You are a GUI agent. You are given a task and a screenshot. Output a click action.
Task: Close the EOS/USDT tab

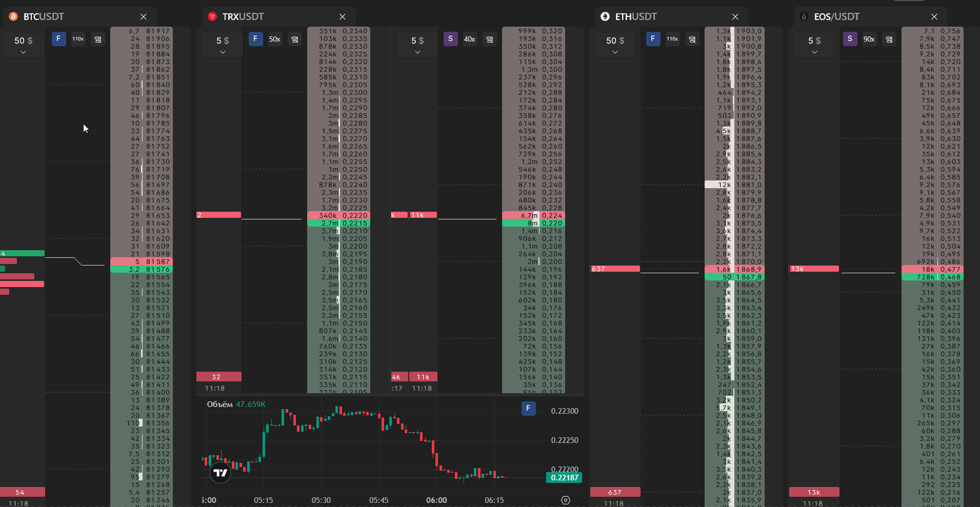click(x=934, y=16)
